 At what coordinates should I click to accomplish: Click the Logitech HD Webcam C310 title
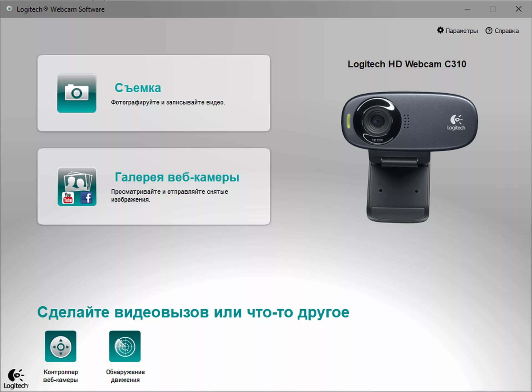[x=407, y=64]
